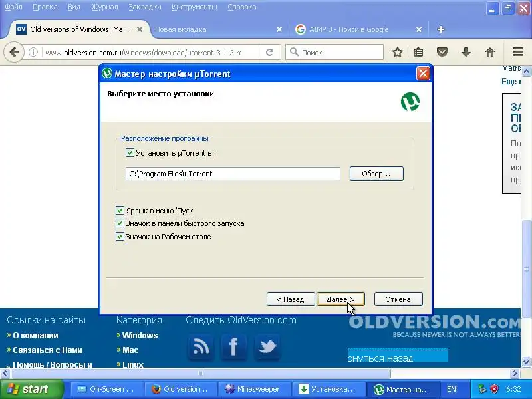This screenshot has width=532, height=399.
Task: Click the Pocket icon in toolbar
Action: [442, 53]
